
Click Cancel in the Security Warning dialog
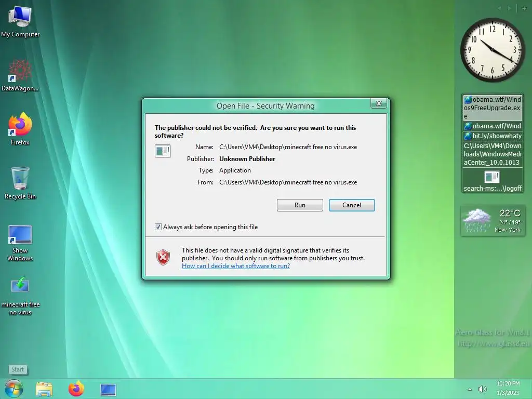352,205
